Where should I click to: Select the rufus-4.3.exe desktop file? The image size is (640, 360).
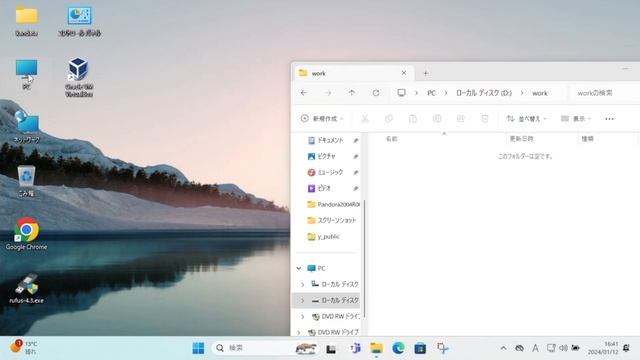27,289
